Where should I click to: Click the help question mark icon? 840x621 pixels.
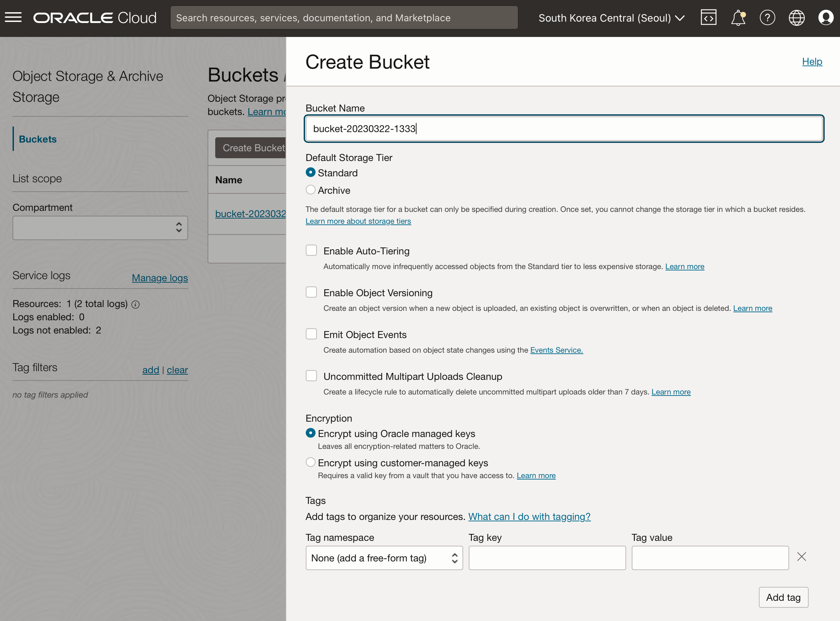767,18
